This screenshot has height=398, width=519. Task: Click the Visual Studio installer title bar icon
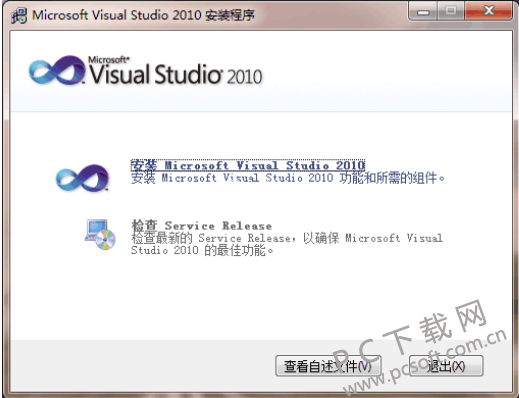[x=19, y=15]
